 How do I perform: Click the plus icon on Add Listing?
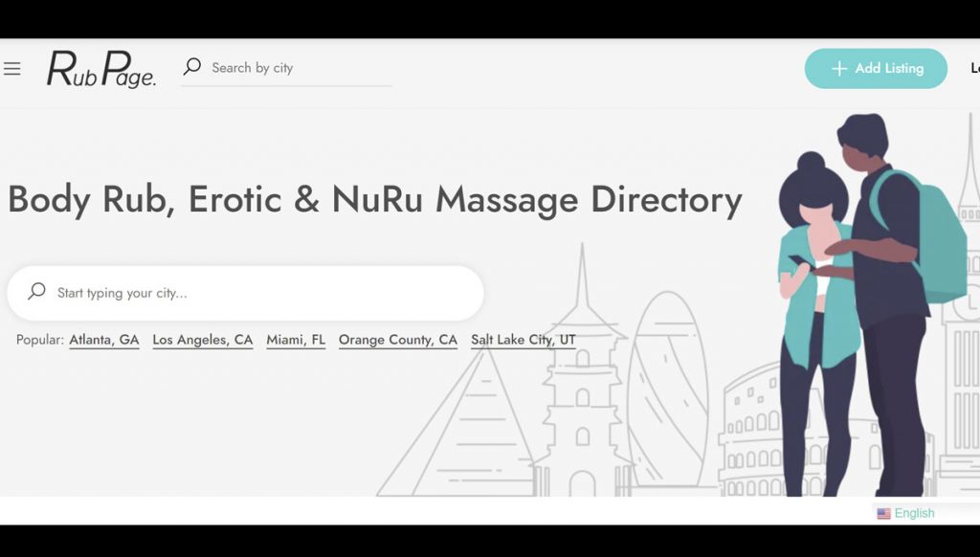(839, 69)
